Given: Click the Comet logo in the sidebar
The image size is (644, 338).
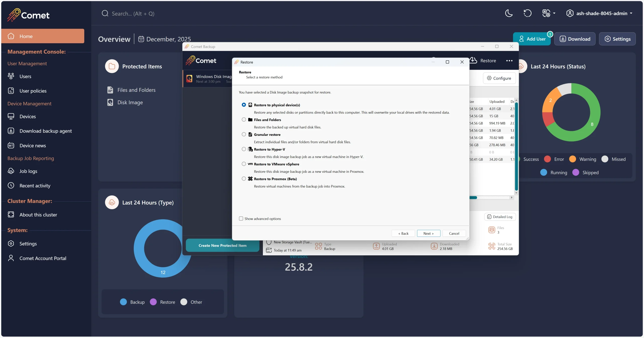Looking at the screenshot, I should pos(28,15).
